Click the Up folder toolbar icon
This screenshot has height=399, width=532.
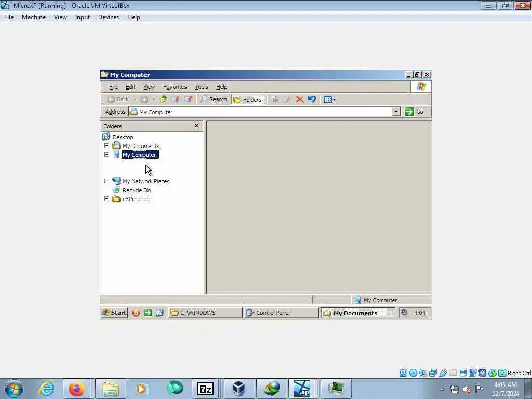coord(164,99)
